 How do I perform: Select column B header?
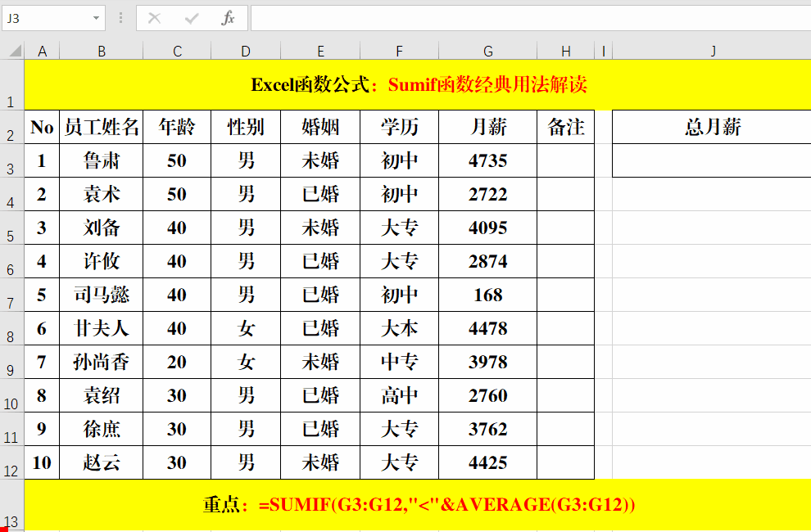pos(102,51)
